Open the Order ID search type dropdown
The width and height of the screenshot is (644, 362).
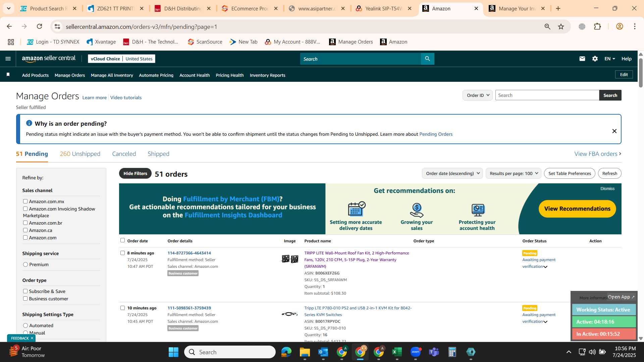(x=478, y=95)
